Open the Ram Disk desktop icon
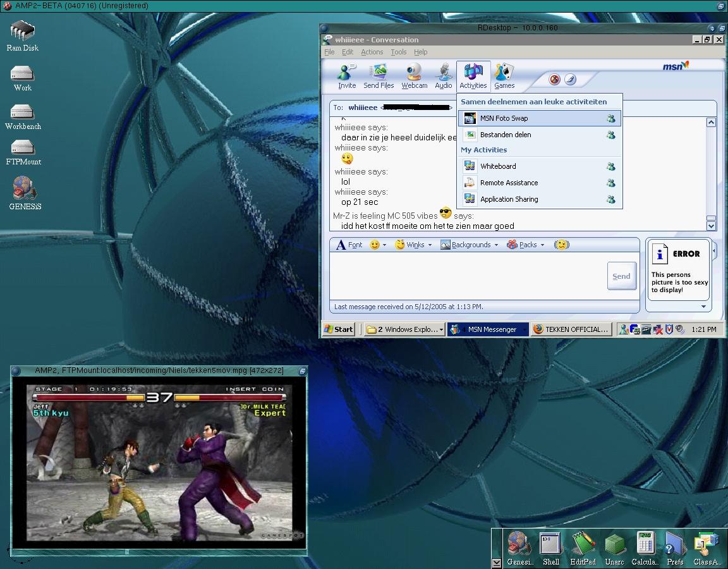This screenshot has height=569, width=728. (22, 35)
